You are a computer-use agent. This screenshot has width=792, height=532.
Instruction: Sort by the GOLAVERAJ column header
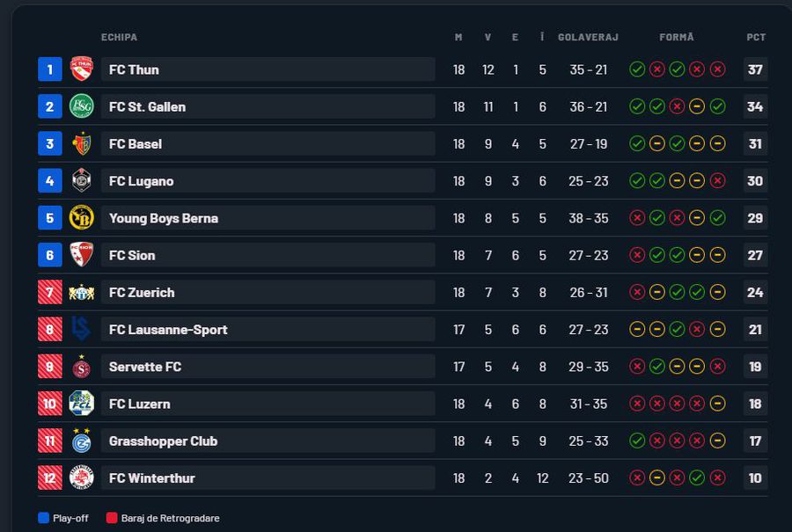[x=588, y=38]
